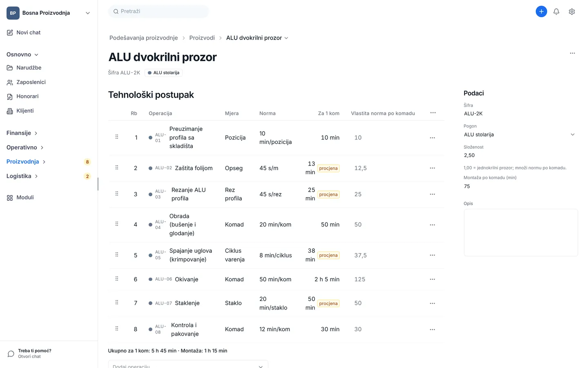
Task: Click the search magnifier icon
Action: pyautogui.click(x=116, y=11)
